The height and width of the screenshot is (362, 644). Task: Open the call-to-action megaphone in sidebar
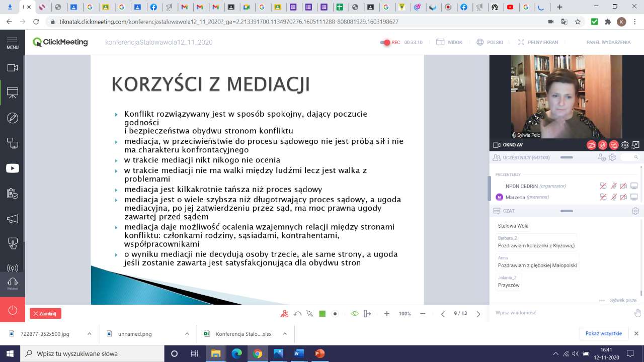coord(12,219)
